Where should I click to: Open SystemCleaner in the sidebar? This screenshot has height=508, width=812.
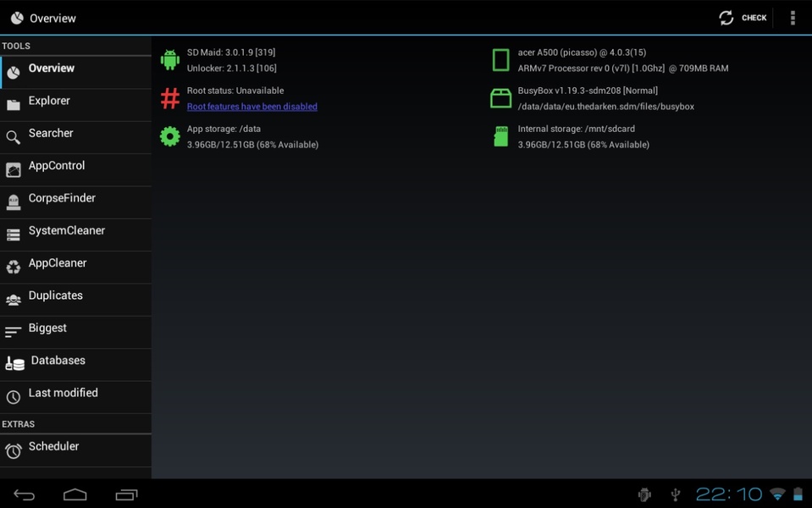(x=67, y=231)
